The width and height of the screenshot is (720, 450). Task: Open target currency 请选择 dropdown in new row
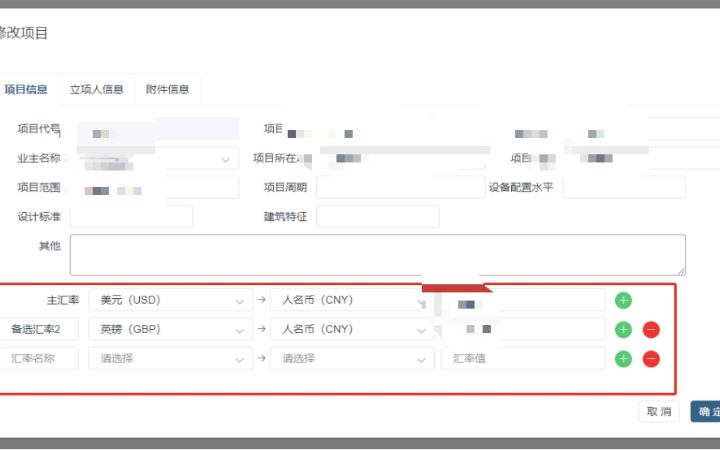(352, 359)
